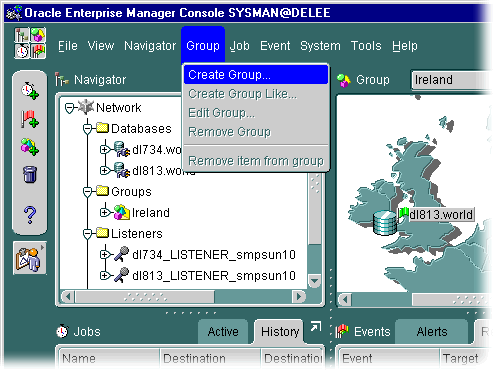This screenshot has height=375, width=498.
Task: Click the dl734.world database icon
Action: pos(122,149)
